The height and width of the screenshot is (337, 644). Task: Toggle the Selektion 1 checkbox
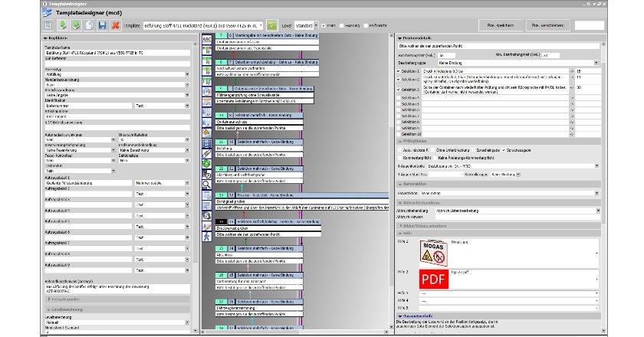399,71
